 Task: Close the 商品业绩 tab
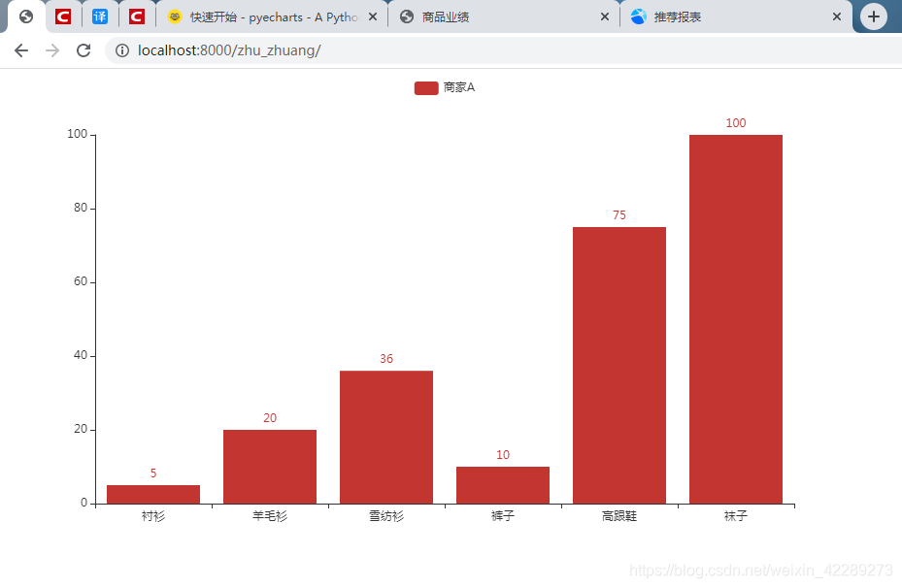(x=605, y=16)
